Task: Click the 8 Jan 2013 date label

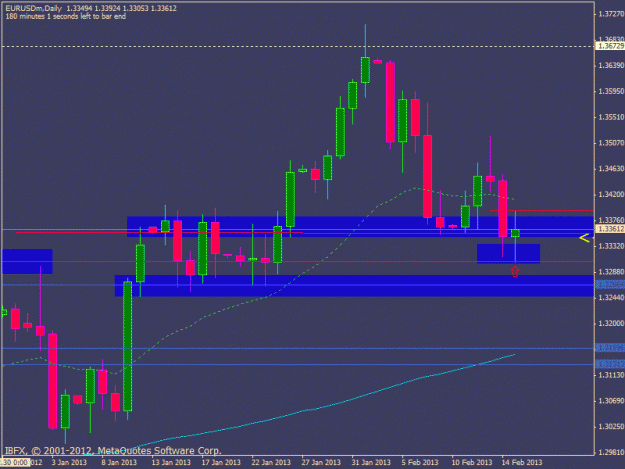Action: 119,463
